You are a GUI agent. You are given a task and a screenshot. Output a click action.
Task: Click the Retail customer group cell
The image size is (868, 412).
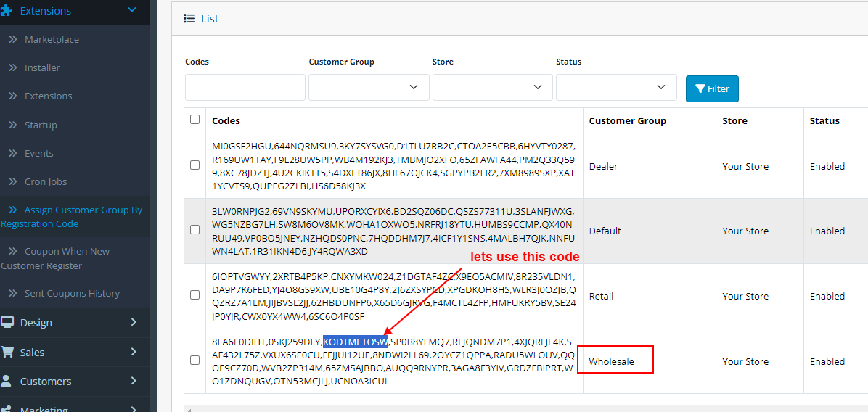601,296
